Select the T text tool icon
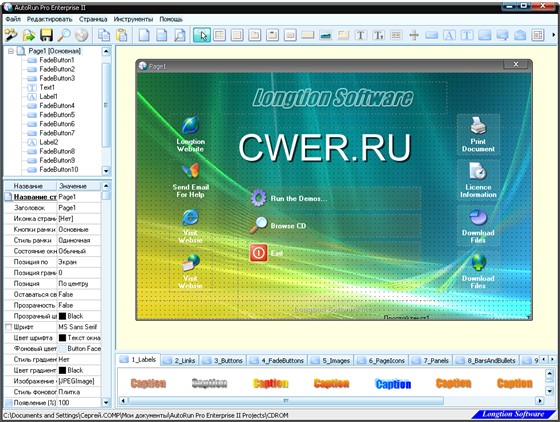This screenshot has width=560, height=422. point(361,35)
